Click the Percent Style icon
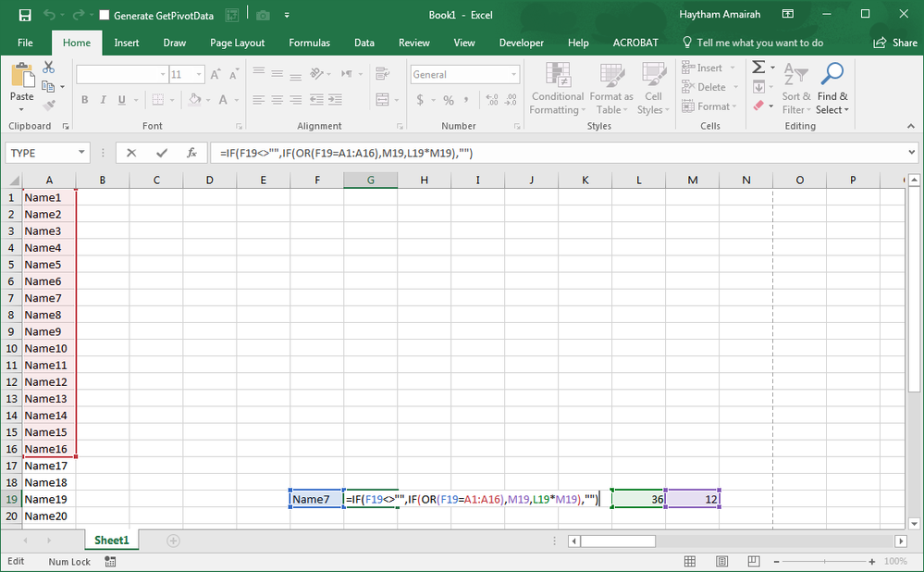924x572 pixels. tap(449, 100)
